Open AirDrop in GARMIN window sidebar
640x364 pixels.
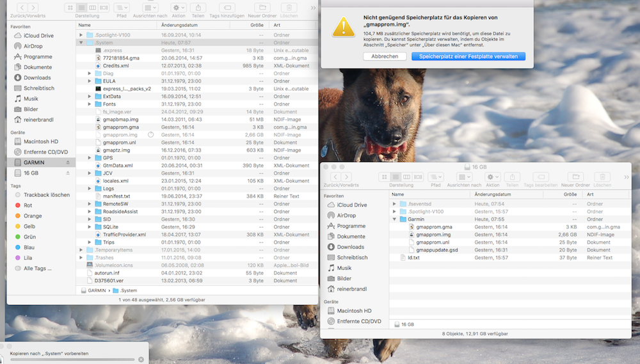coord(33,46)
